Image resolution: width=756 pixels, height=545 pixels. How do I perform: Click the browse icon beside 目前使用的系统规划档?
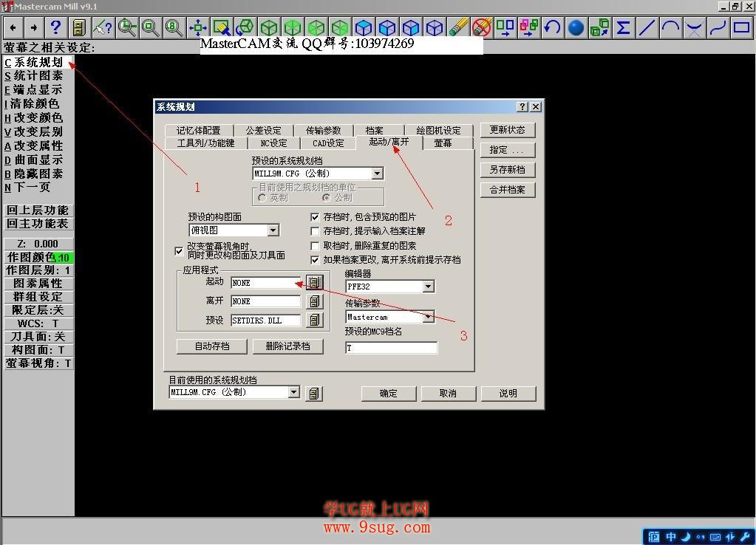point(314,393)
